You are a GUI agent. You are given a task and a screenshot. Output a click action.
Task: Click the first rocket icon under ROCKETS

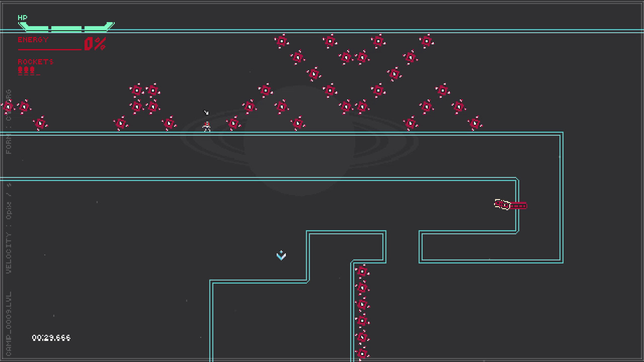coord(19,70)
